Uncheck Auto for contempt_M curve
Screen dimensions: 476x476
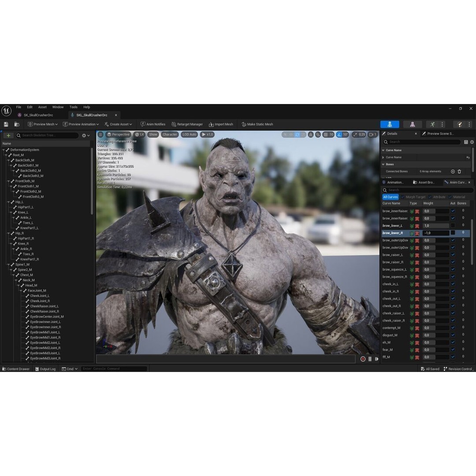[x=453, y=327]
